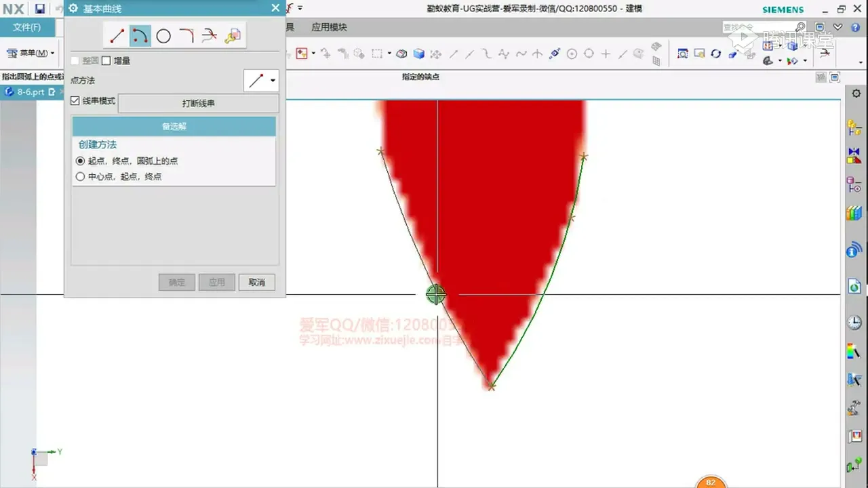Click the Save icon in title bar
Image resolution: width=868 pixels, height=488 pixels.
click(x=40, y=9)
